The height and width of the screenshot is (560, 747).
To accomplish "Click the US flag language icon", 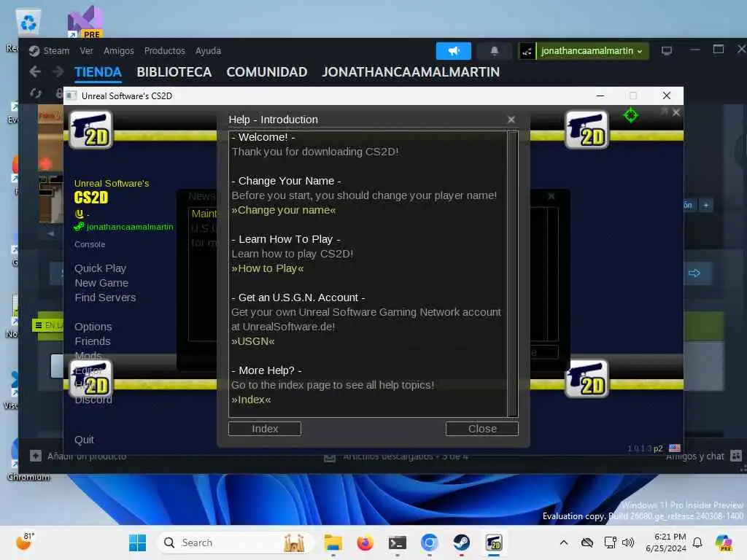I will coord(675,448).
